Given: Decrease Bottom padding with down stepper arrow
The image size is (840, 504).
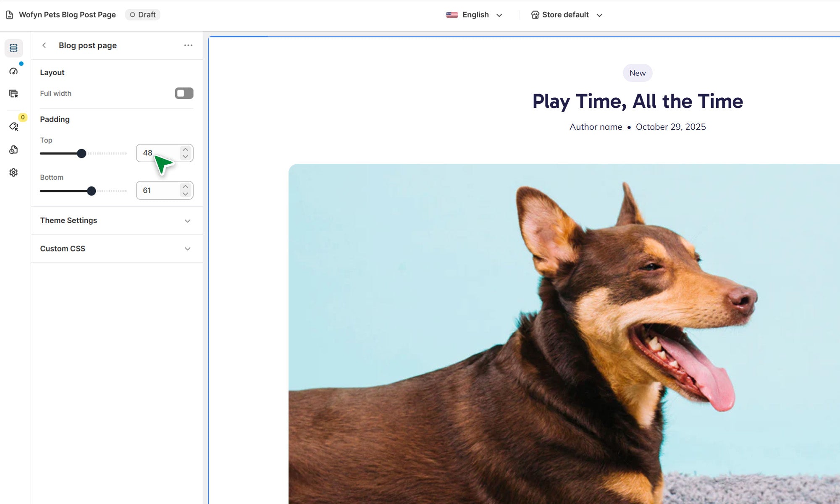Looking at the screenshot, I should (x=185, y=194).
